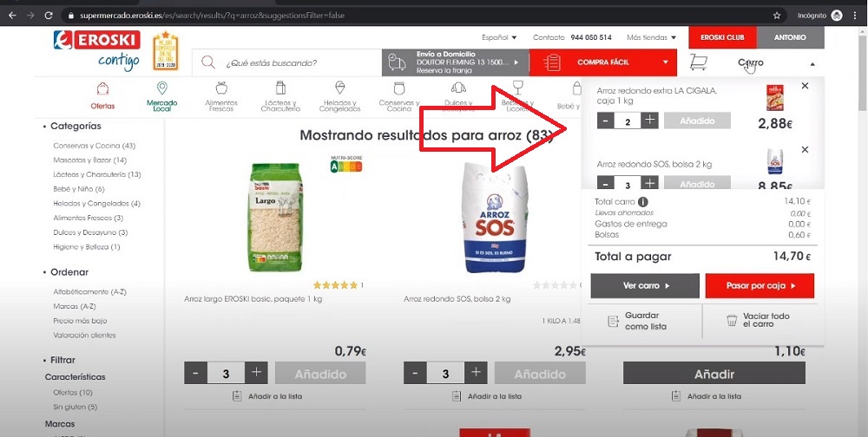Expand the Más tiendas dropdown
Screen dimensions: 868x437
click(652, 37)
